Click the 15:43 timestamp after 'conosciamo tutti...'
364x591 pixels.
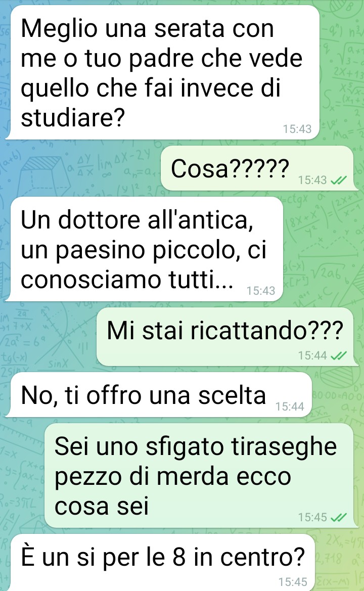[x=261, y=291]
